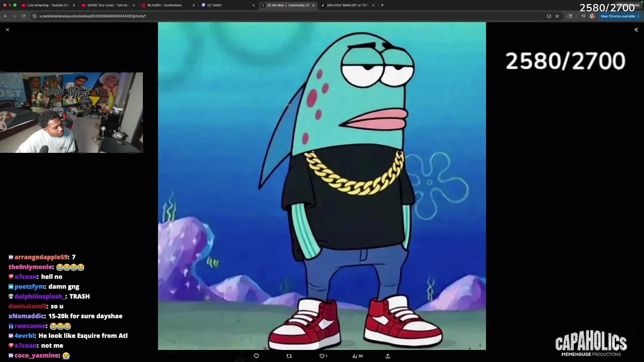Bookmark this page with star icon
This screenshot has width=644, height=362.
557,16
